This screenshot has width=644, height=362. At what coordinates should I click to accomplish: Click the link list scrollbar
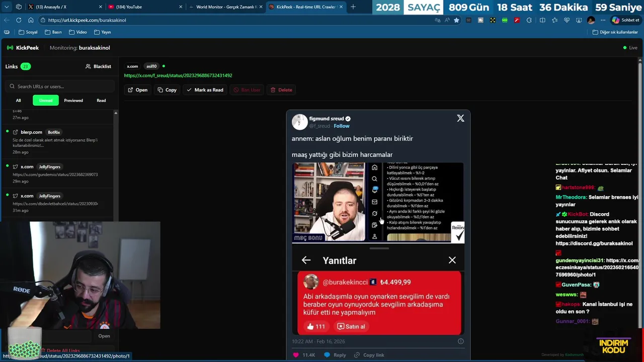click(116, 166)
